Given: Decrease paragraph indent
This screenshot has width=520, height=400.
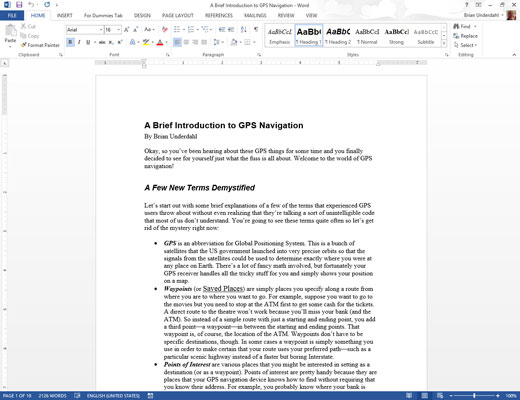Looking at the screenshot, I should pos(222,30).
